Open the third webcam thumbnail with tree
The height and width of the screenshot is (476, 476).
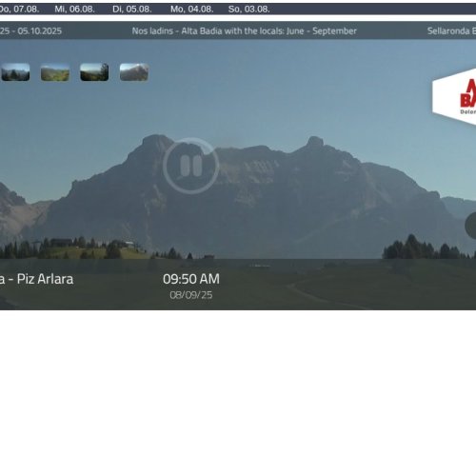click(94, 72)
